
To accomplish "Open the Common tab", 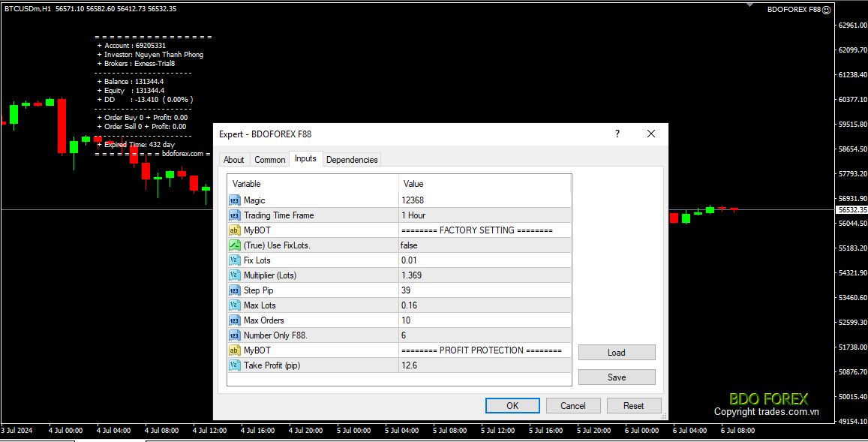I will (x=269, y=159).
